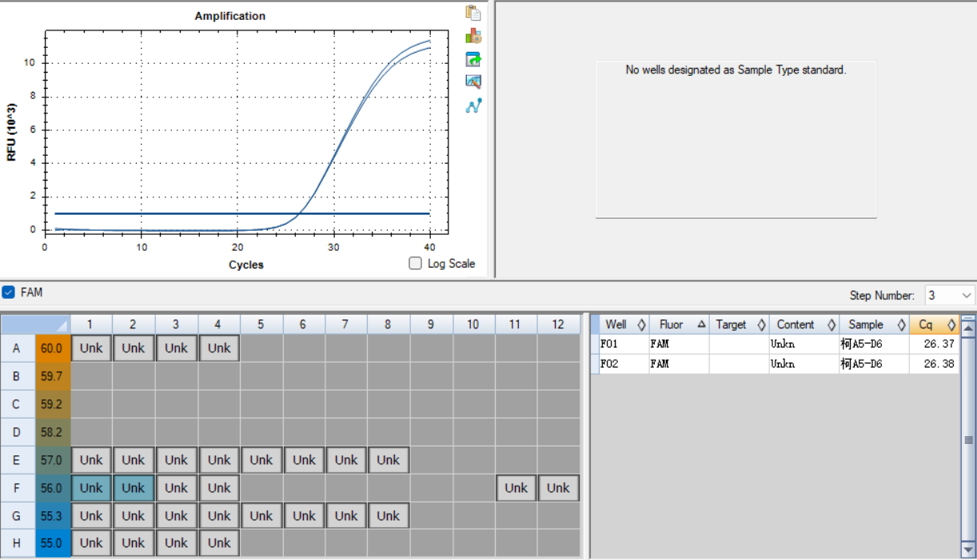Click the Amplification chart title
The image size is (977, 560).
[230, 16]
